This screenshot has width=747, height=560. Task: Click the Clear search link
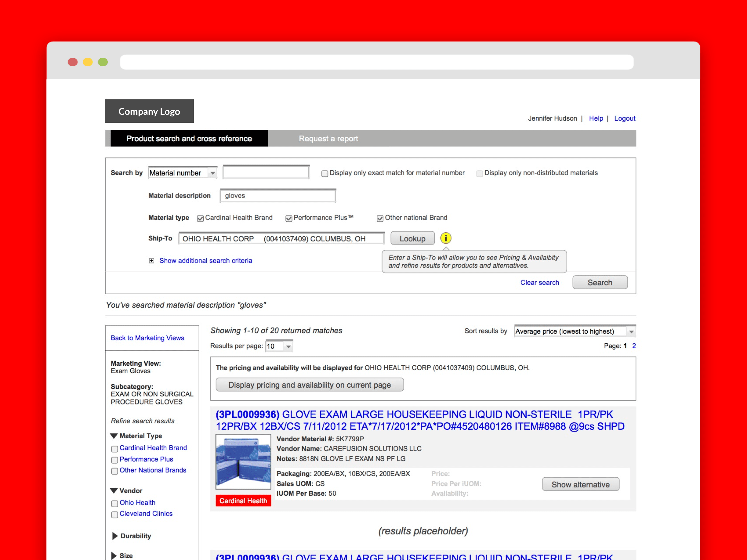[539, 283]
